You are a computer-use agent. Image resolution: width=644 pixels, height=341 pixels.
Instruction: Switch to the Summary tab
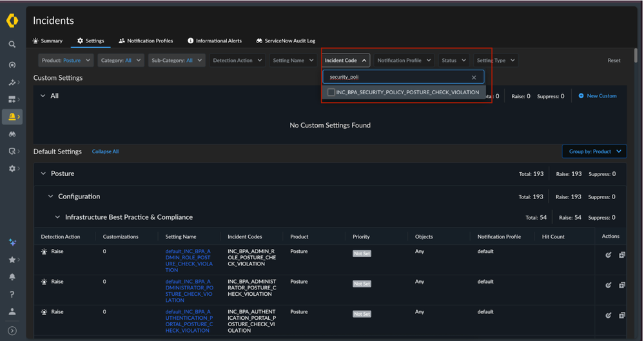click(x=48, y=41)
